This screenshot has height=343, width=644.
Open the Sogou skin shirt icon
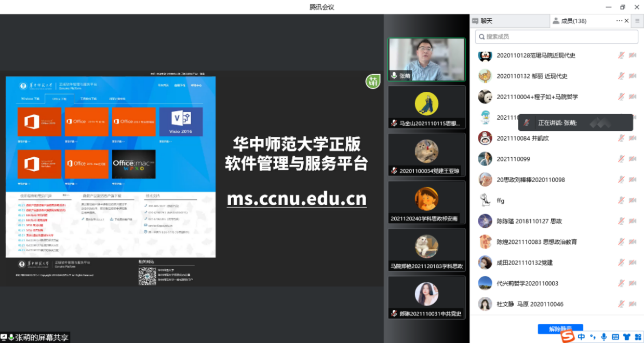pos(626,337)
